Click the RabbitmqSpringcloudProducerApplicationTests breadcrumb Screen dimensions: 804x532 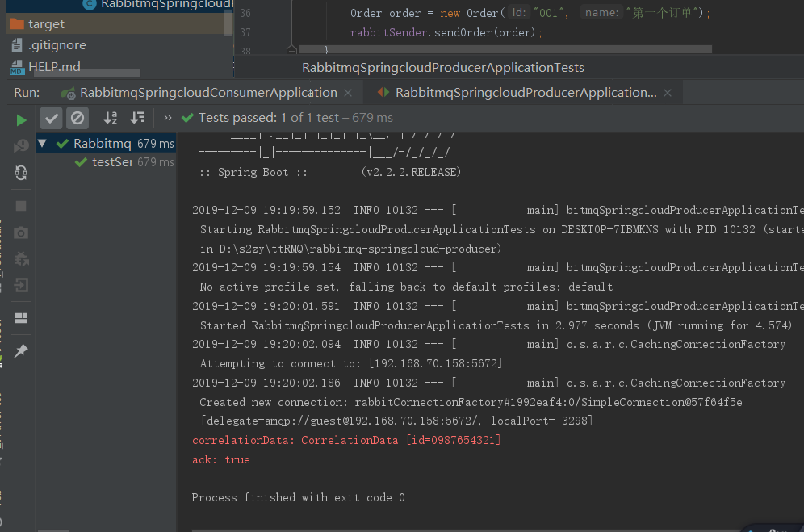pos(443,68)
